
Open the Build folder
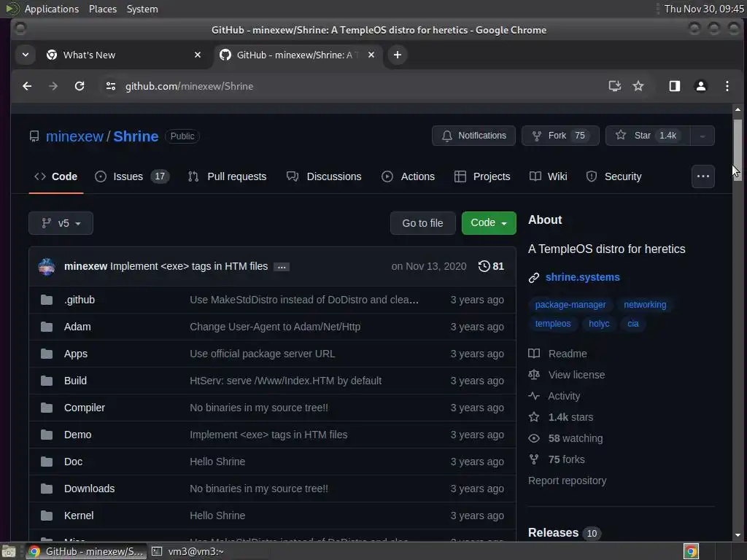75,381
